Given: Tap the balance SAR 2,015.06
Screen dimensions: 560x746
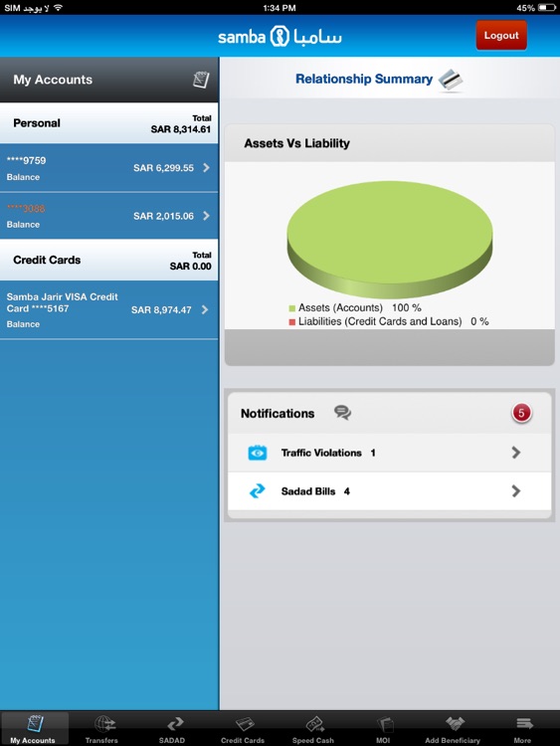Looking at the screenshot, I should click(164, 216).
